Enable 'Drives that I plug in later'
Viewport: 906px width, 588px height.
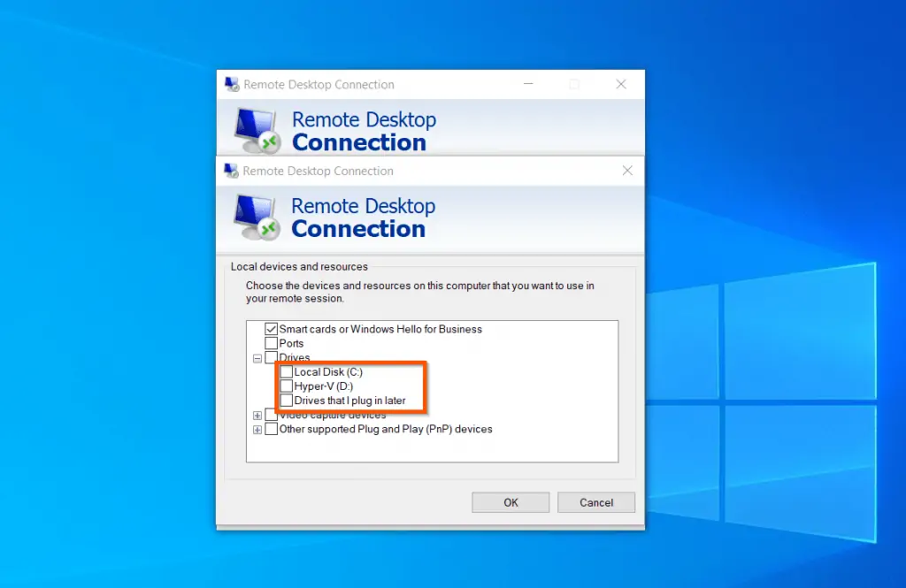click(286, 400)
